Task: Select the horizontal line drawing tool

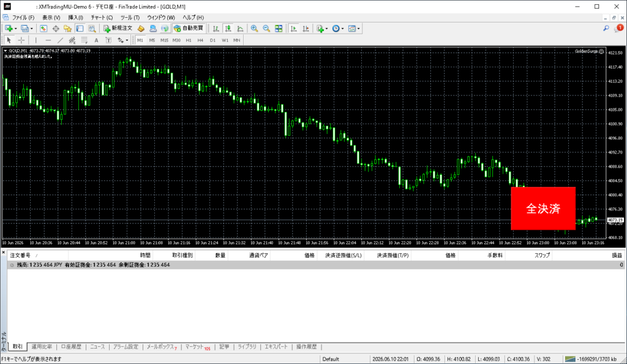Action: click(x=48, y=40)
